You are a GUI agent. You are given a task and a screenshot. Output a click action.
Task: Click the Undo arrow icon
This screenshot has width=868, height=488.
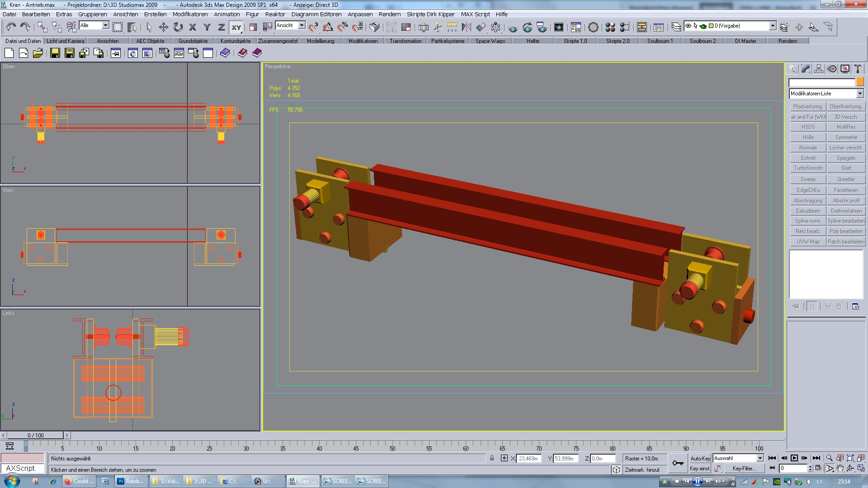coord(11,28)
